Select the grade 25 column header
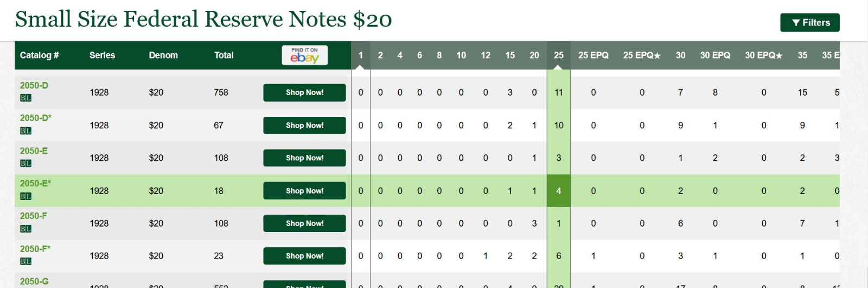 click(x=558, y=55)
